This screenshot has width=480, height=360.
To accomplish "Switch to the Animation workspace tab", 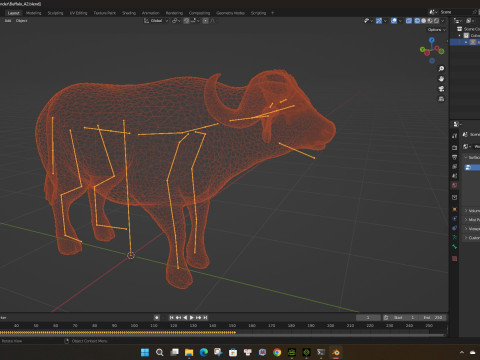I will point(150,13).
